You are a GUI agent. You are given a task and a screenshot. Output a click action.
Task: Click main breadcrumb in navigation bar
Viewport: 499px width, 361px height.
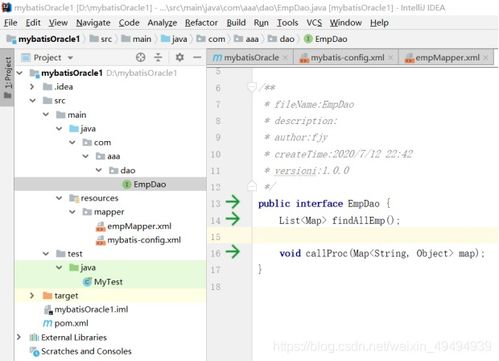point(136,39)
